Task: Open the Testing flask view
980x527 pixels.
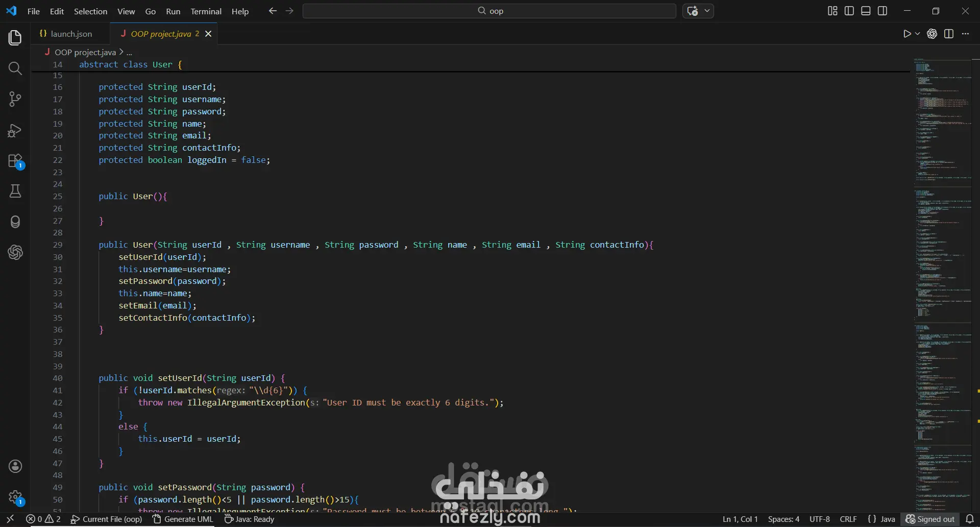Action: pos(15,191)
